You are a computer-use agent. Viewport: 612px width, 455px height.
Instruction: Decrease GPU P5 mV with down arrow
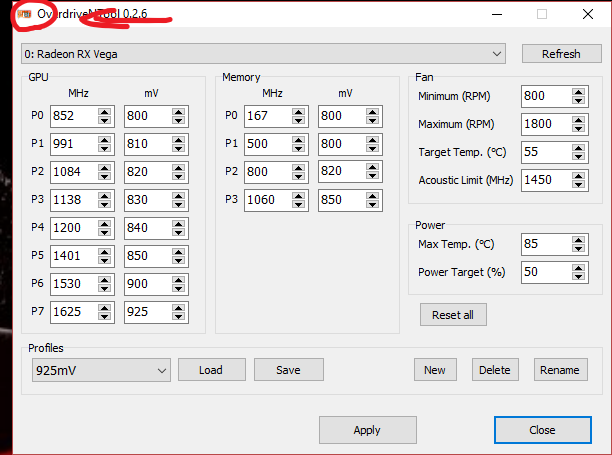coord(178,260)
